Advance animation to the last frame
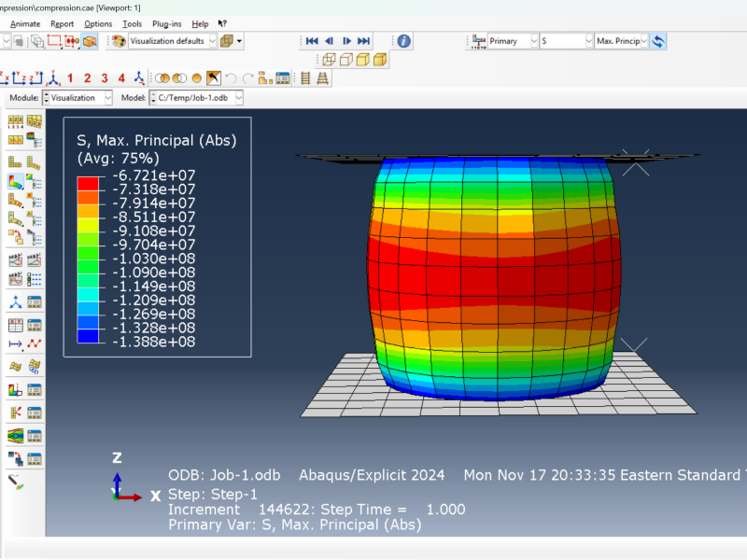The image size is (747, 560). coord(361,41)
